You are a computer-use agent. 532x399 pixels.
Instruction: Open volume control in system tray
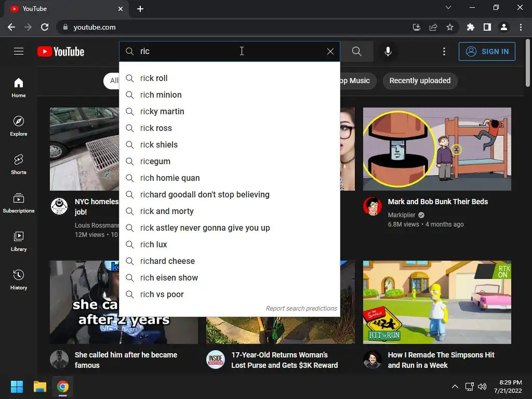click(482, 387)
